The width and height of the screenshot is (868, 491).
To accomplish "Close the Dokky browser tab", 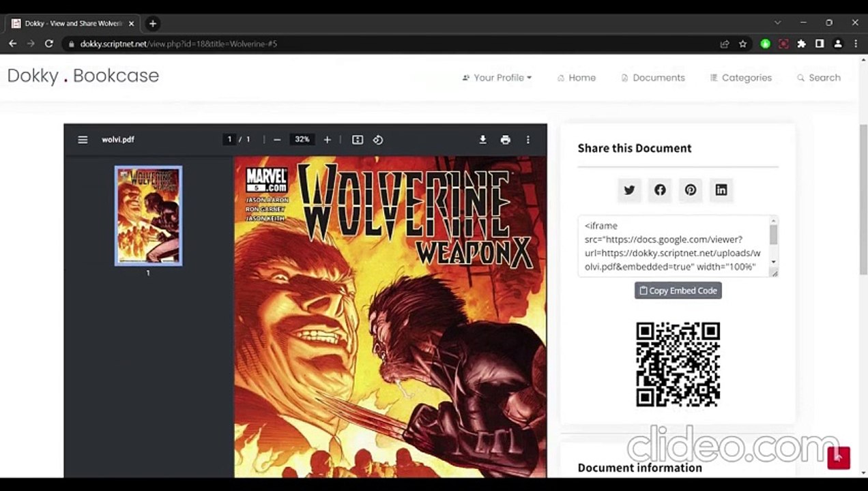I will 132,23.
